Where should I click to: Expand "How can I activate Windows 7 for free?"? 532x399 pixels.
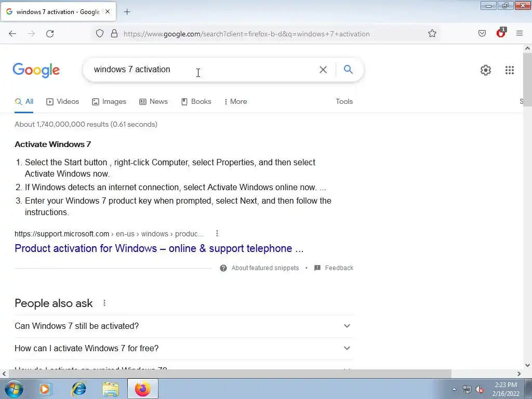pyautogui.click(x=184, y=349)
